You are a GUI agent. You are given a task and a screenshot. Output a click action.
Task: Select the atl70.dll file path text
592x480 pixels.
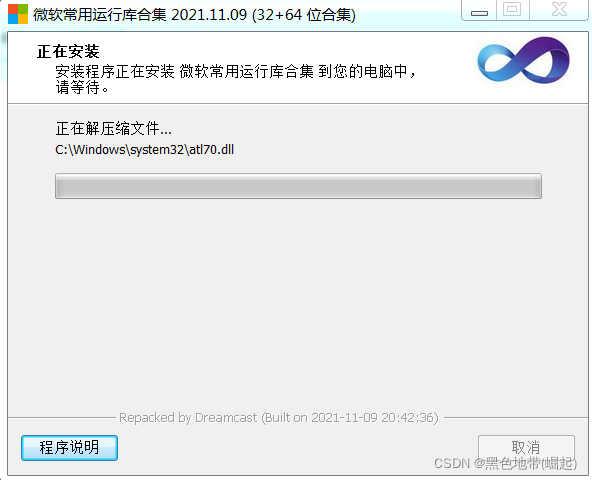145,150
